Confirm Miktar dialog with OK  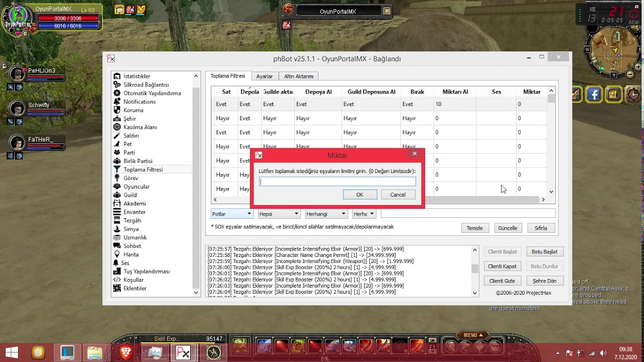[360, 195]
